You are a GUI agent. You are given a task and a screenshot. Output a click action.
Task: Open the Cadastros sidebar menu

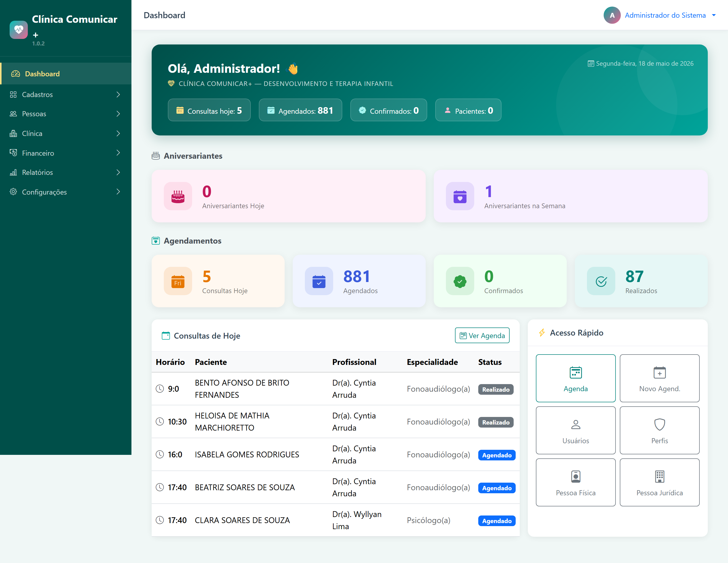(x=66, y=95)
